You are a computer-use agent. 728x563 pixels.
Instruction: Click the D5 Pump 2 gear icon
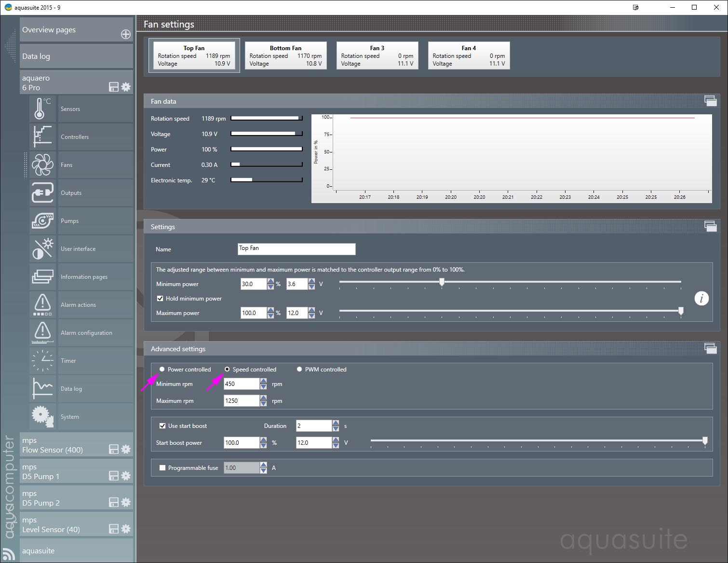pyautogui.click(x=126, y=502)
